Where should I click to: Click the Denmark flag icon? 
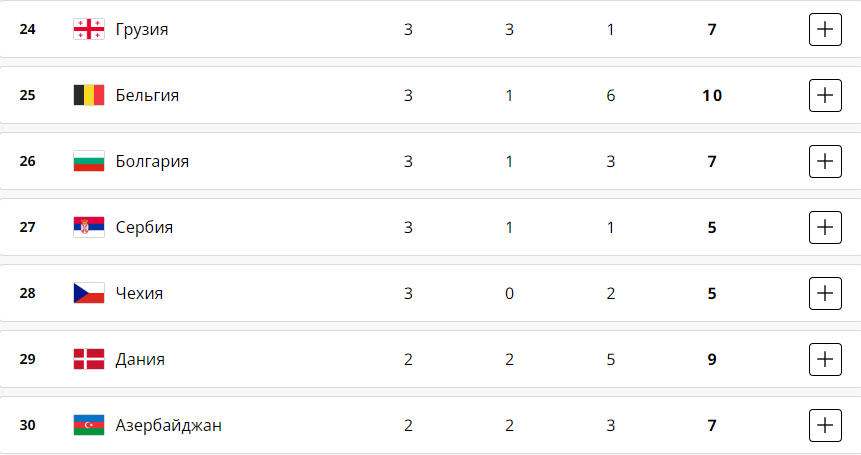pyautogui.click(x=88, y=360)
